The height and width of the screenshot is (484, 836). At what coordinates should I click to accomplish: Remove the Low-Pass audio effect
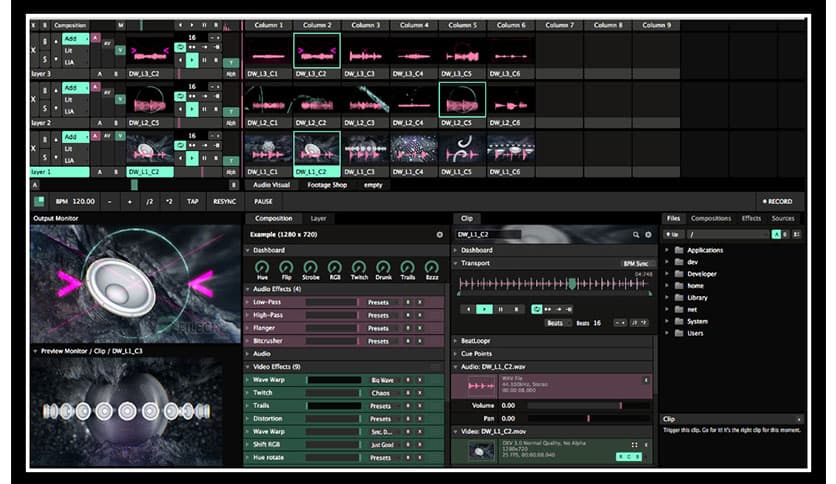420,302
